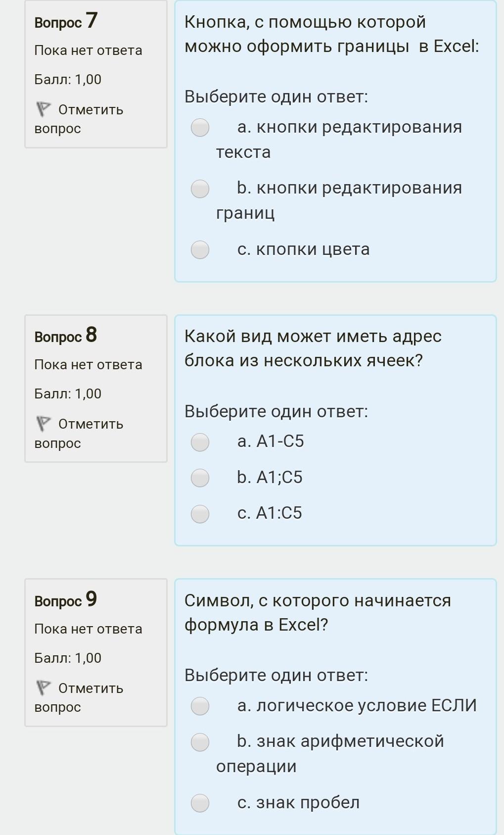Pick the A1:C5 radio option
Screen dimensions: 504x835
tap(200, 514)
